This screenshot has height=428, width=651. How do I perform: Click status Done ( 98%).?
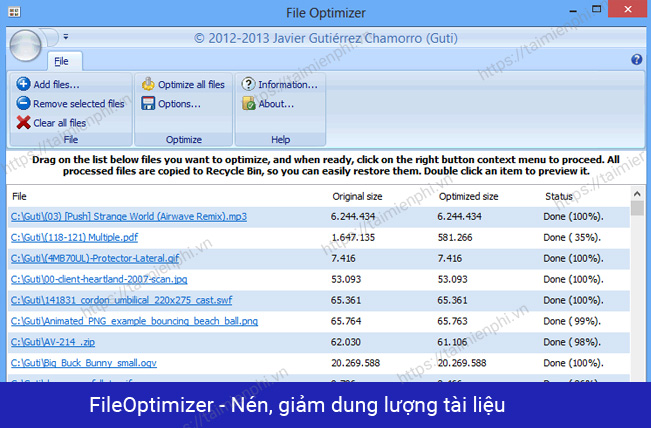tap(572, 342)
